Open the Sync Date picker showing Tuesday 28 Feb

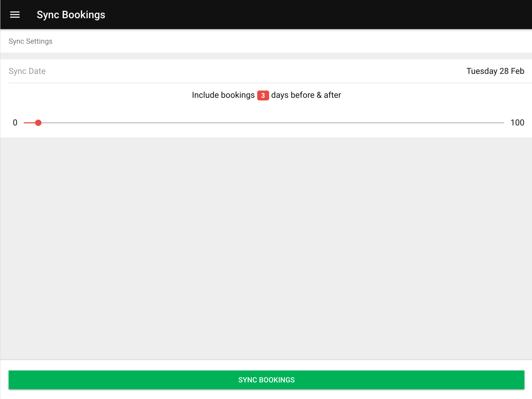pyautogui.click(x=266, y=71)
